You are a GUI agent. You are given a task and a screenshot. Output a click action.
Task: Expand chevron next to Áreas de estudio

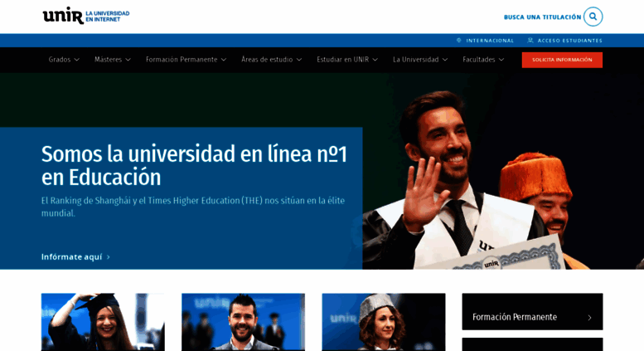299,60
